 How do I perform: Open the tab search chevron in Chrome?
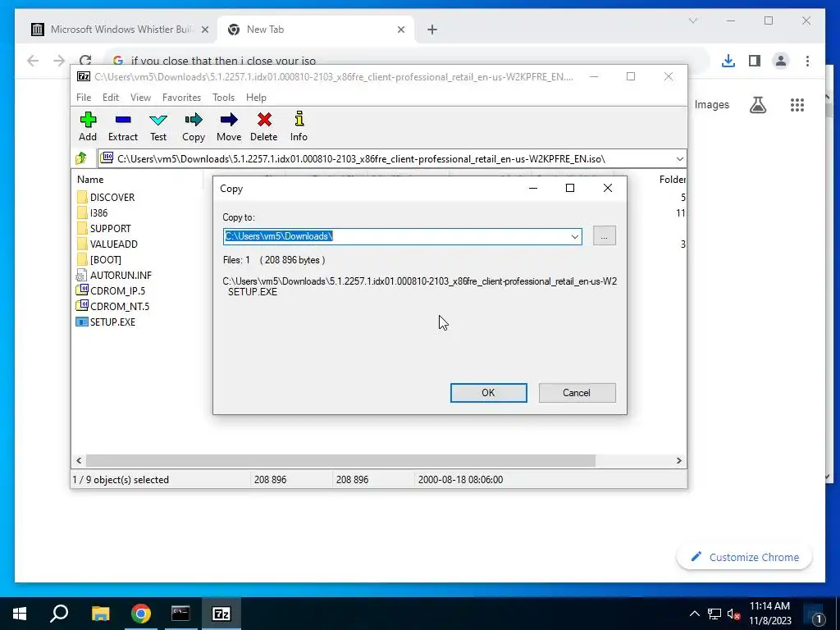[x=693, y=21]
